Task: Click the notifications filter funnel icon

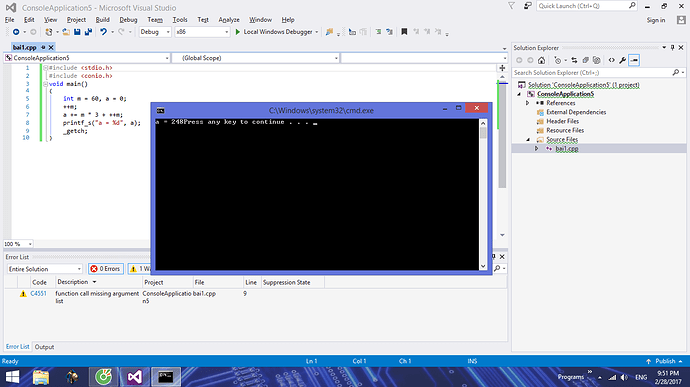Action: pyautogui.click(x=511, y=6)
